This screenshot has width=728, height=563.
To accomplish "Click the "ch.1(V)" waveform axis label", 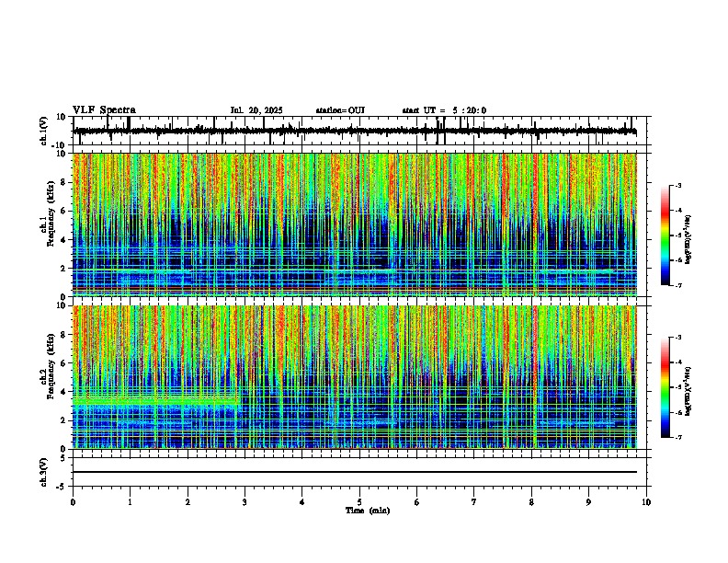I will pos(44,131).
